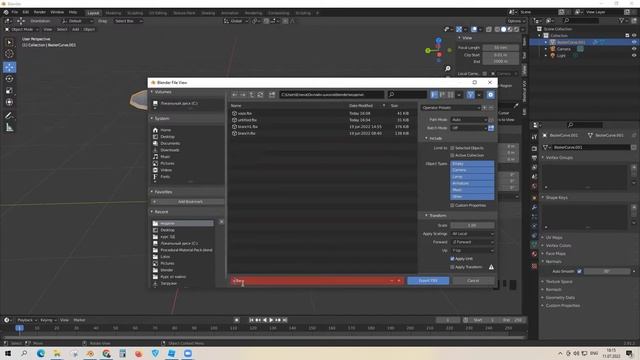Select the Scale tool in the viewport toolbar
The image size is (640, 360).
pos(9,91)
